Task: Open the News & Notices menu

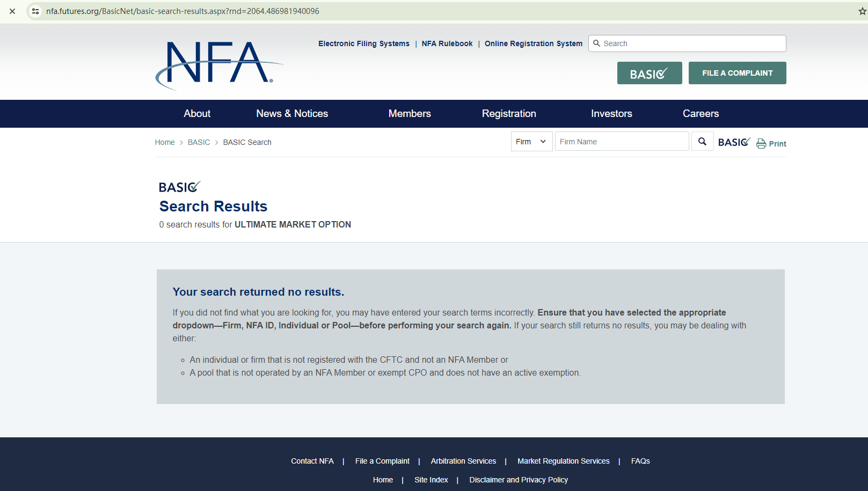Action: coord(292,114)
